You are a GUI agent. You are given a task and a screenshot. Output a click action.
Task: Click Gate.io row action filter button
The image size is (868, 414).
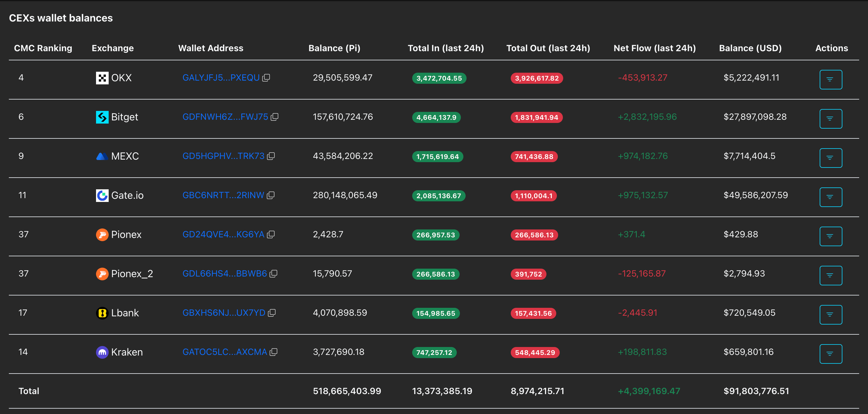coord(830,197)
